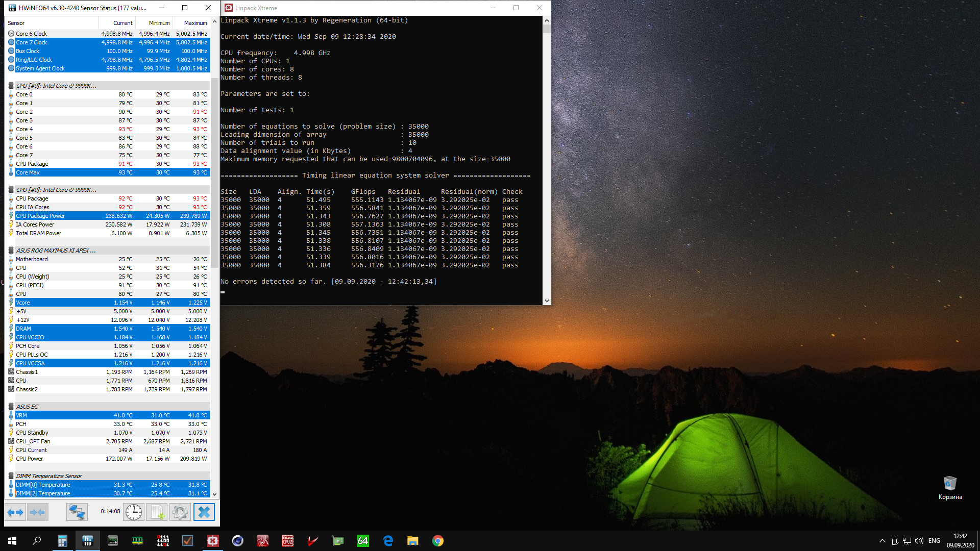Open Cinebench icon in taskbar
The image size is (980, 551).
237,541
